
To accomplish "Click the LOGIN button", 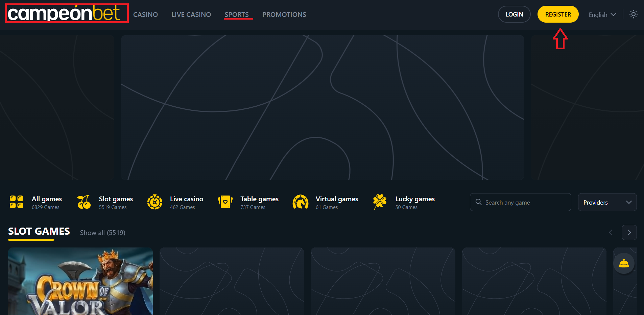I will (514, 14).
